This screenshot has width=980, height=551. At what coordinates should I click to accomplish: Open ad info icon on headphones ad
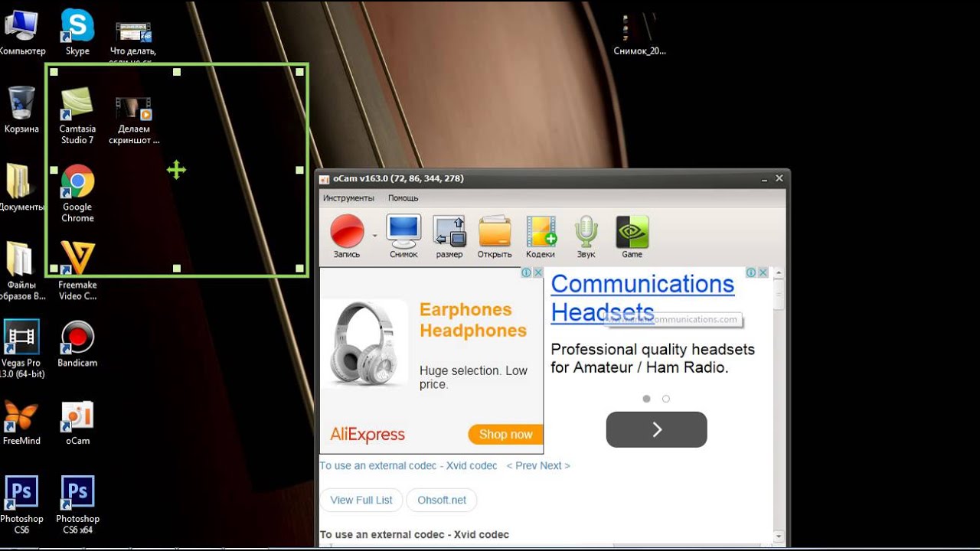pos(527,272)
